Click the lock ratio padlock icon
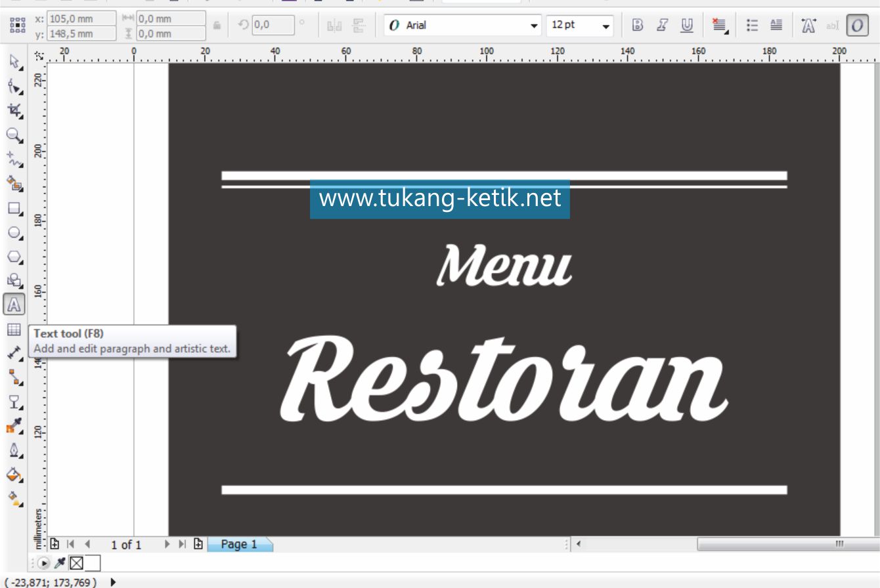Screen dimensions: 880x588 217,26
